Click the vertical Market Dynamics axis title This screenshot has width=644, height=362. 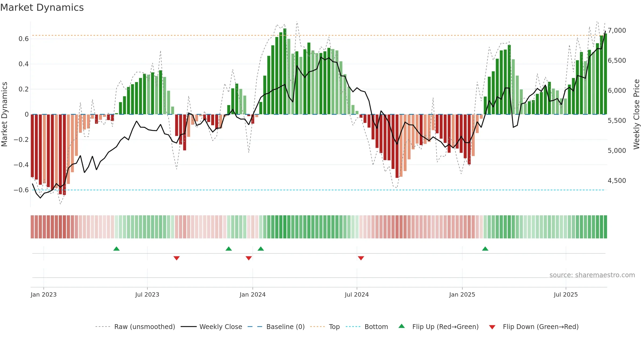[4, 114]
